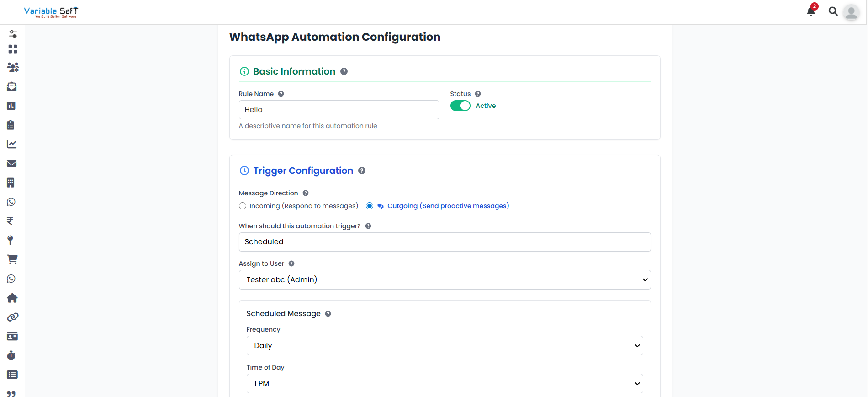Click the search magnifier icon
The image size is (868, 397).
[833, 11]
